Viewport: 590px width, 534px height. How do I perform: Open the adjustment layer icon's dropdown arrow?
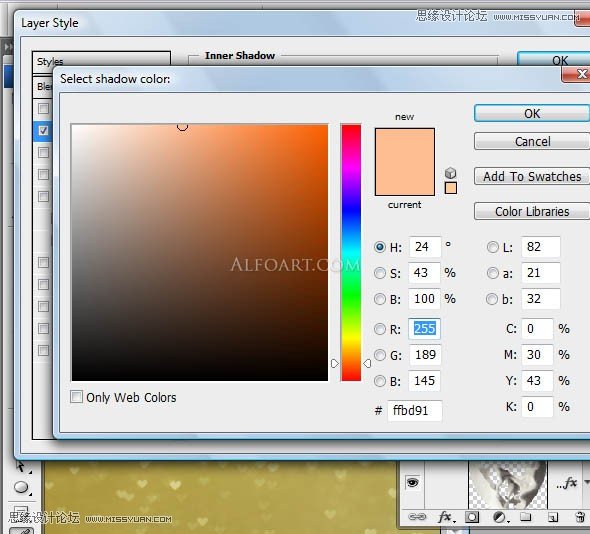(x=508, y=521)
